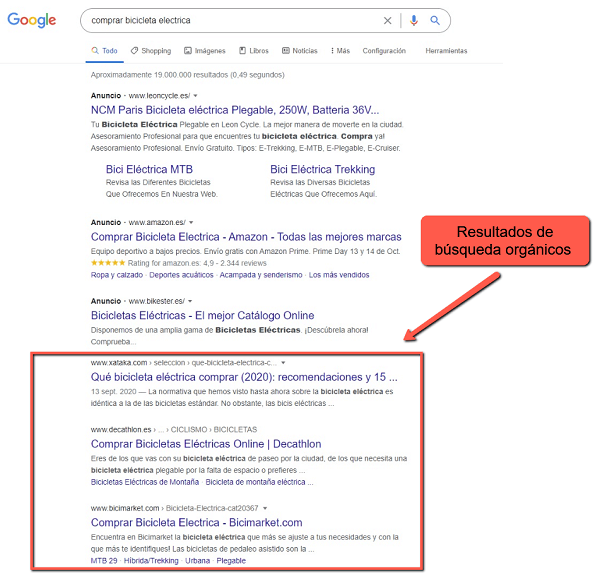
Task: Open the Google logo homepage
Action: click(32, 20)
